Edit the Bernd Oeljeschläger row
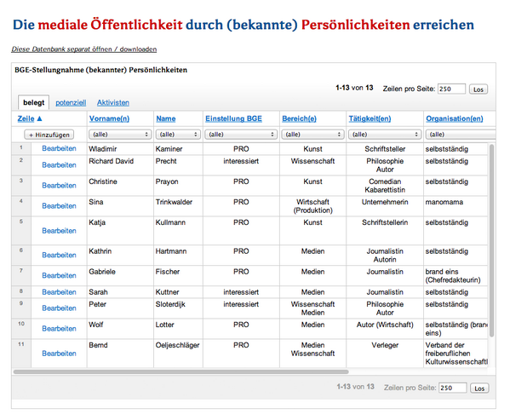Viewport: 510px width, 420px height. [x=59, y=354]
